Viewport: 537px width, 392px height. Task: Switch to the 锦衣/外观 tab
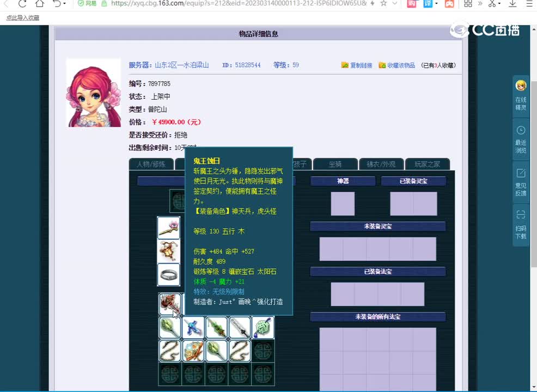381,164
